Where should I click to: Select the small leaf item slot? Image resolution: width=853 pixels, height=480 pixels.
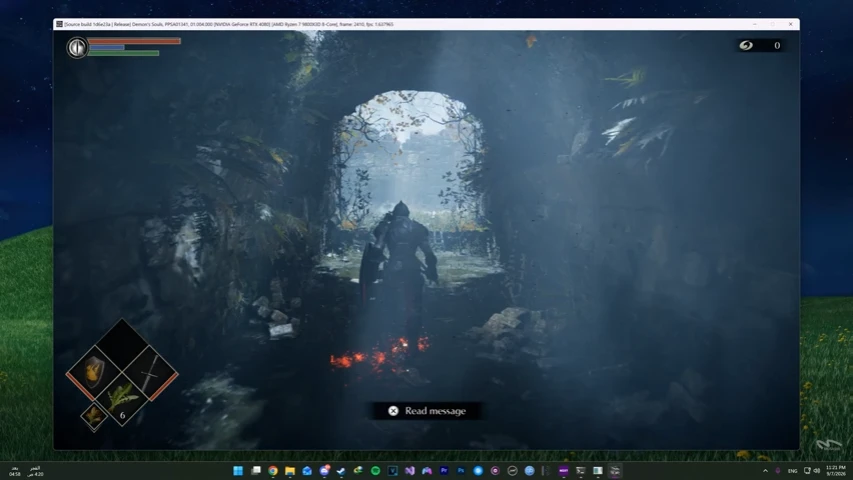(94, 415)
